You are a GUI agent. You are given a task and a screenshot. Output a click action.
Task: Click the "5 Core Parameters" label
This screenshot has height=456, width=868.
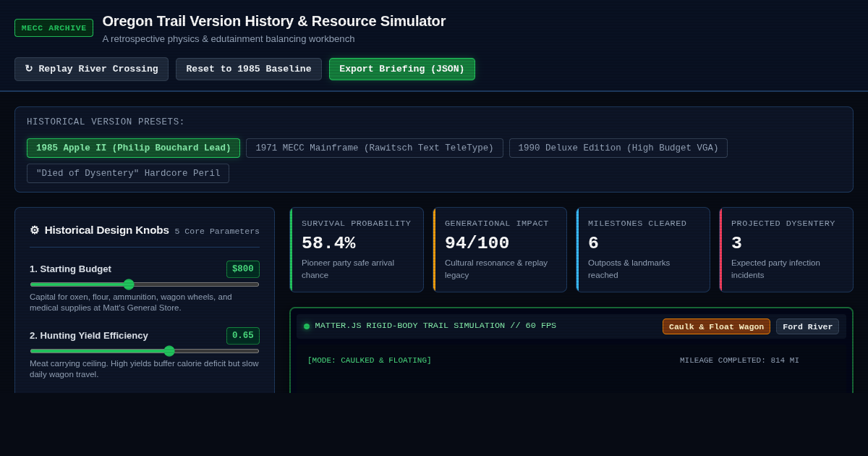pyautogui.click(x=217, y=232)
